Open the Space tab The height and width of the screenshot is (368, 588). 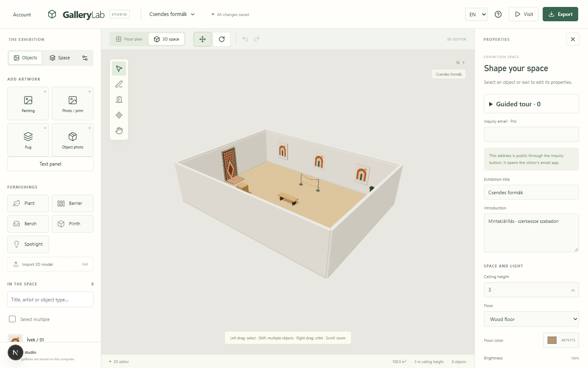click(60, 58)
